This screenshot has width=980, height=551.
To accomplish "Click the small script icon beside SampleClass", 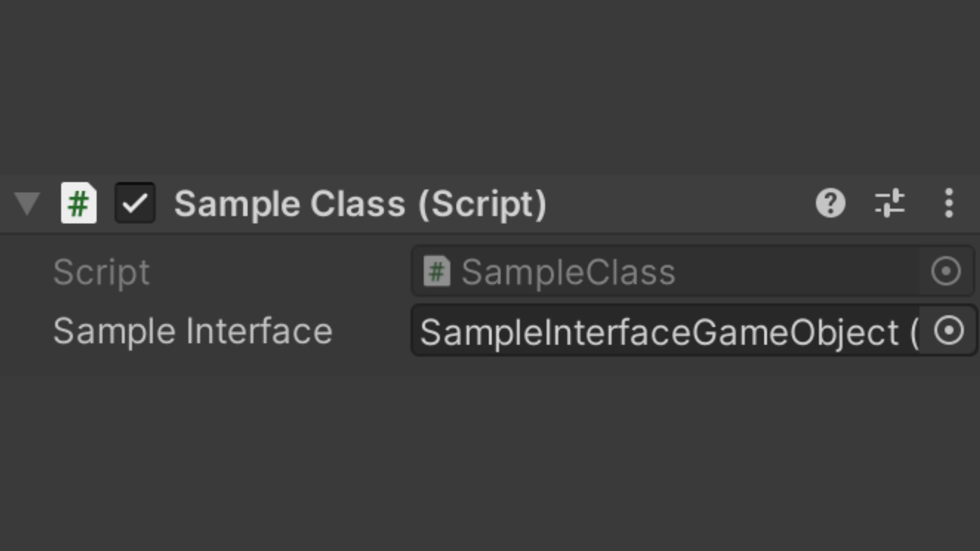I will [x=437, y=271].
